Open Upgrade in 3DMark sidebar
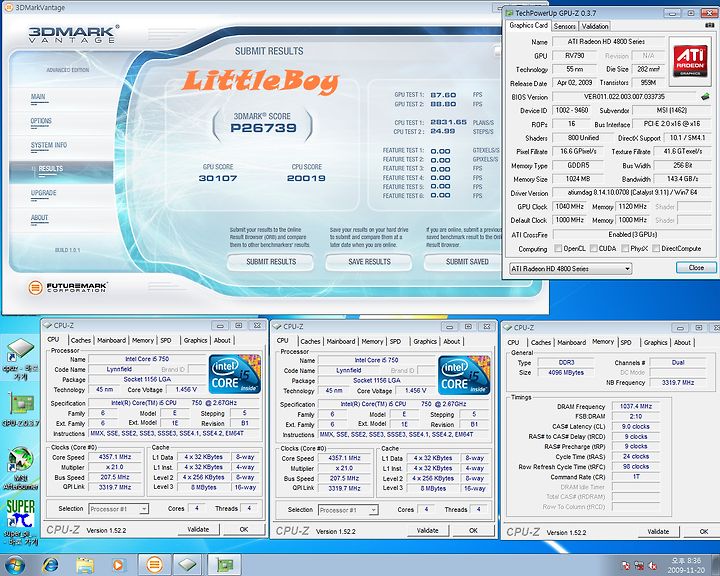The height and width of the screenshot is (576, 720). 44,192
